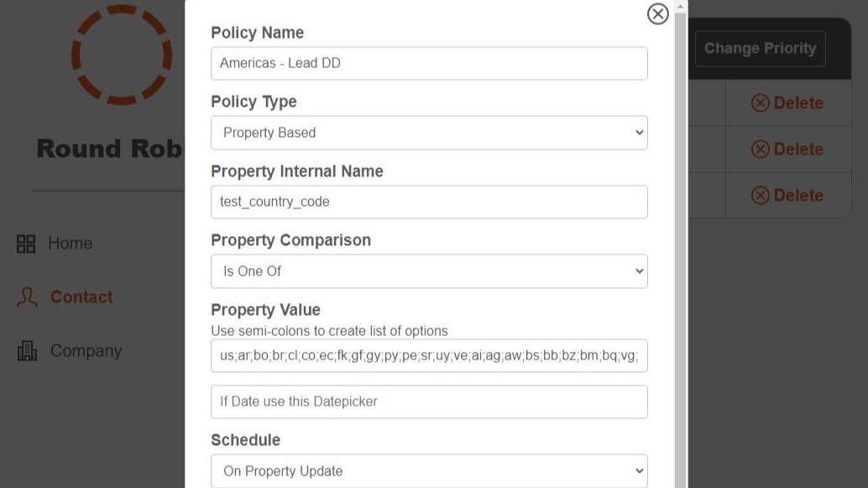This screenshot has height=488, width=868.
Task: Click the first Delete circle-x icon
Action: 760,103
